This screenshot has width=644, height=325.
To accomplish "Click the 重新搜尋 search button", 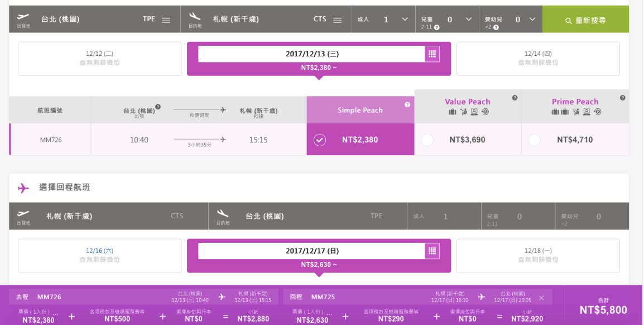I will tap(585, 20).
